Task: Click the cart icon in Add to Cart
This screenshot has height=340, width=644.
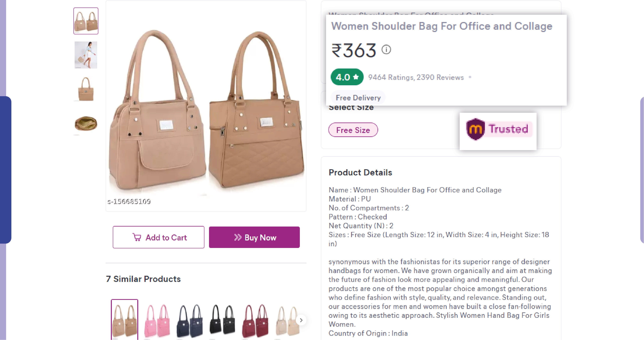Action: click(137, 237)
